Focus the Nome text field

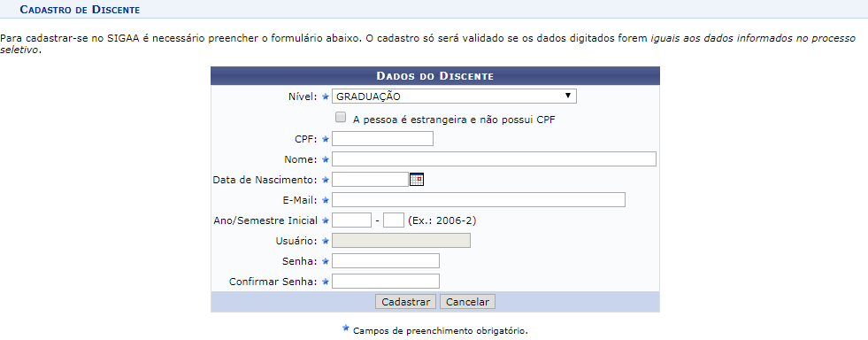pyautogui.click(x=494, y=158)
